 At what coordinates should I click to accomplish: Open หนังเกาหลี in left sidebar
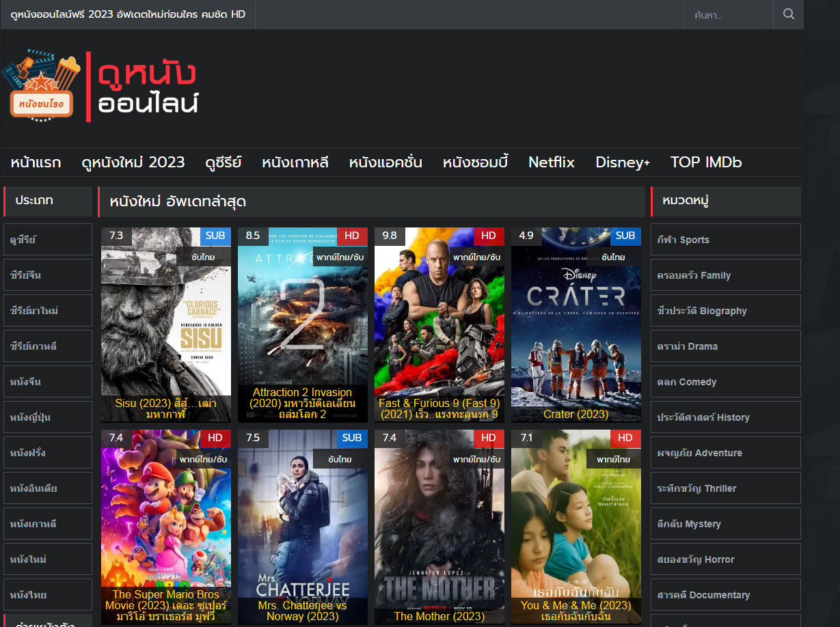coord(48,524)
